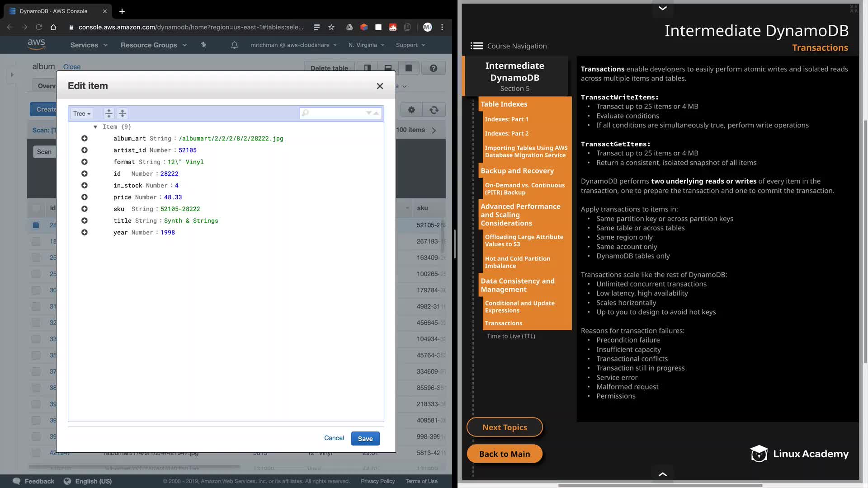Screen dimensions: 868x488
Task: Open the table settings gear
Action: 411,110
